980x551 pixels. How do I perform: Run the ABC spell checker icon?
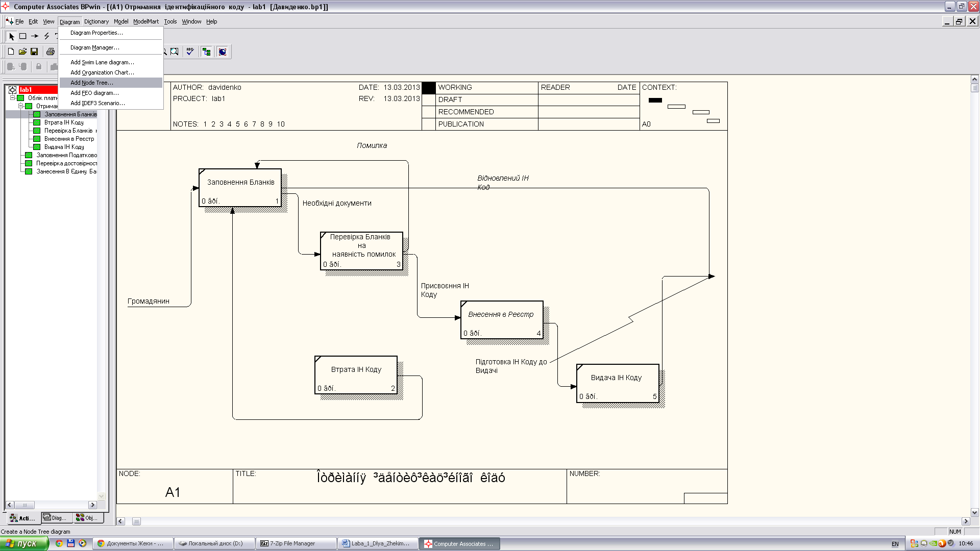(190, 52)
